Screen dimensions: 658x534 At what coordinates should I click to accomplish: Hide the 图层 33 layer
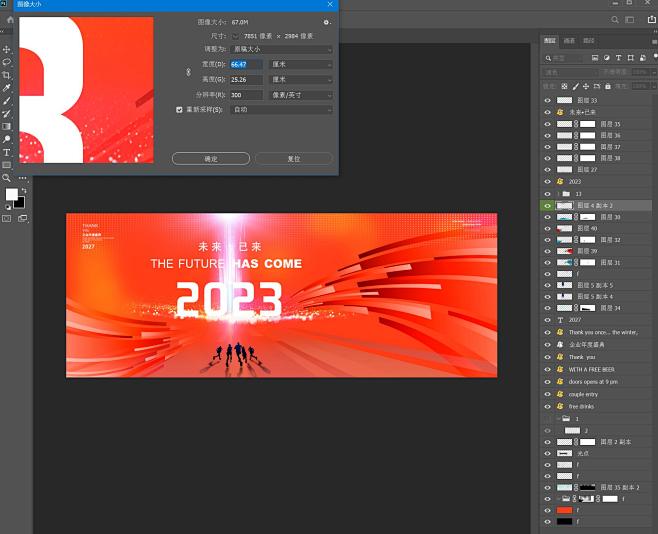coord(547,101)
